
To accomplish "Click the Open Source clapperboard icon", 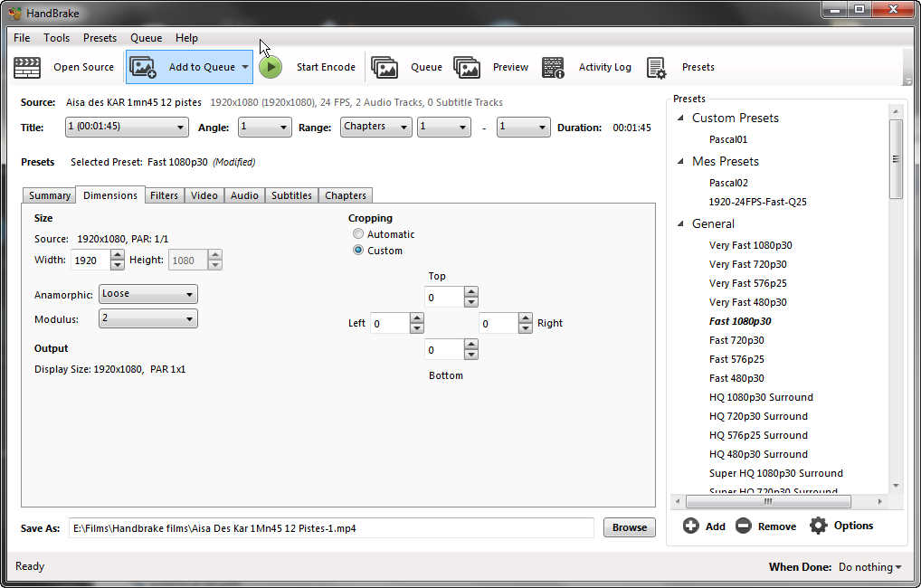I will click(x=27, y=68).
